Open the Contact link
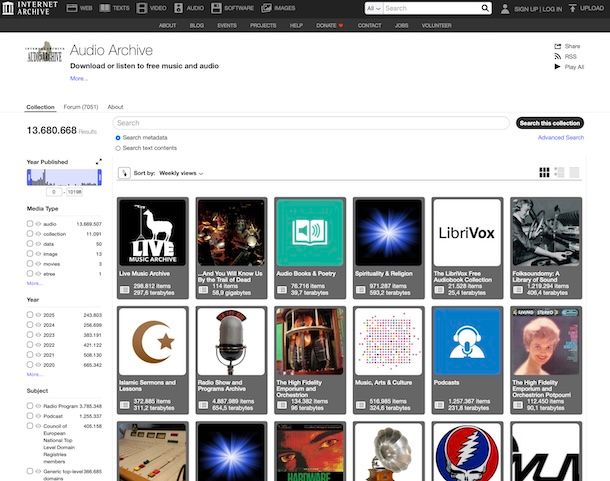610x481 pixels. point(370,26)
